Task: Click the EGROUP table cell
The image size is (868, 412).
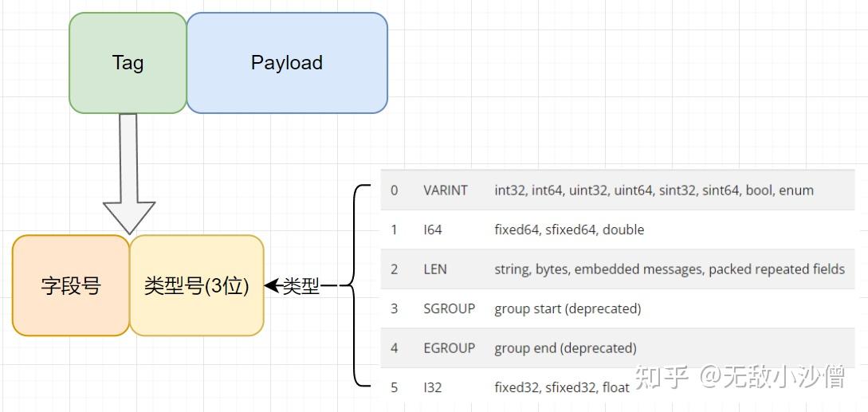Action: pyautogui.click(x=449, y=348)
